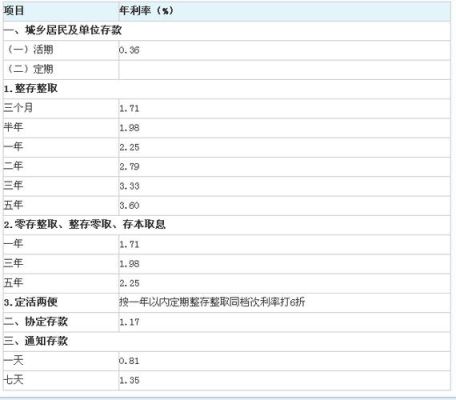Select the 2.25 rate in the 整存整取 一年 row
Viewport: 456px width, 400px height.
coord(129,147)
